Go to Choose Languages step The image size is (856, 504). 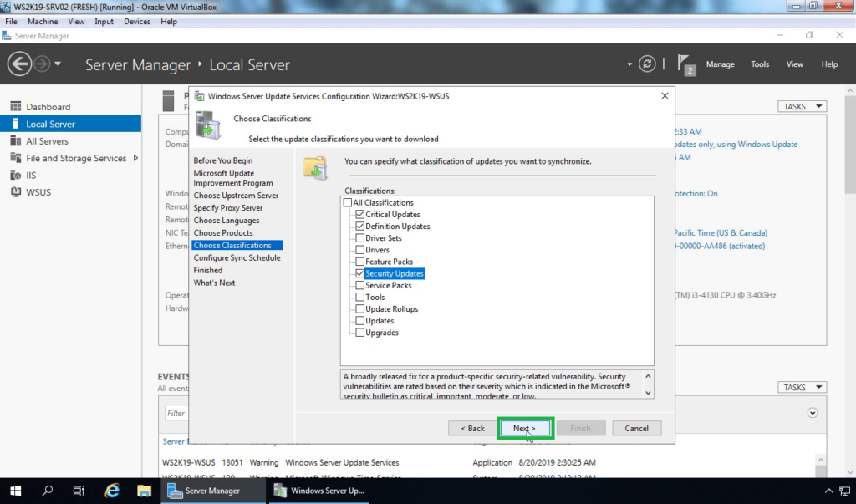click(226, 221)
